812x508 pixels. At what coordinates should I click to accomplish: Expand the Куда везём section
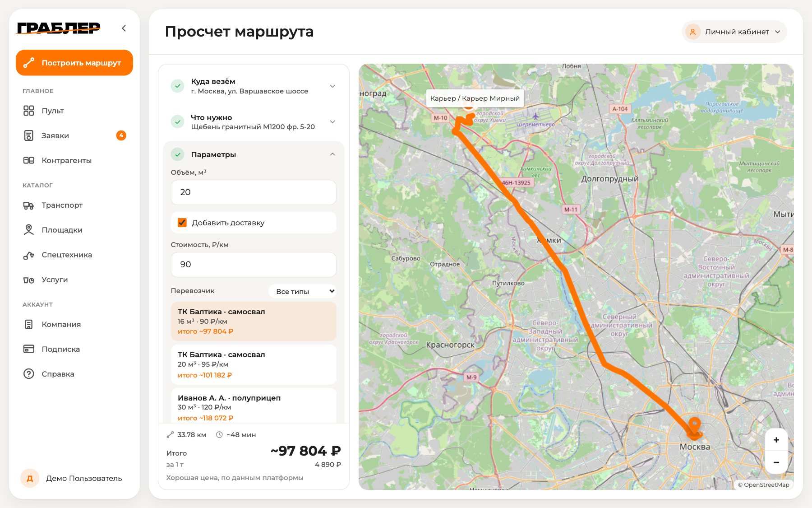pyautogui.click(x=254, y=86)
